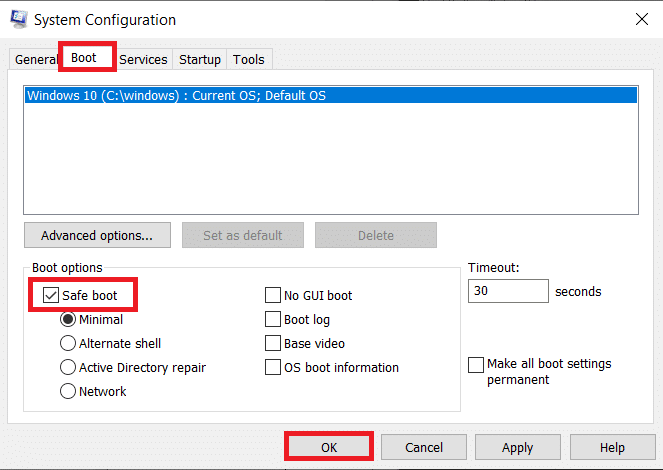This screenshot has height=470, width=663.
Task: Tick the Boot log checkbox
Action: pos(273,320)
